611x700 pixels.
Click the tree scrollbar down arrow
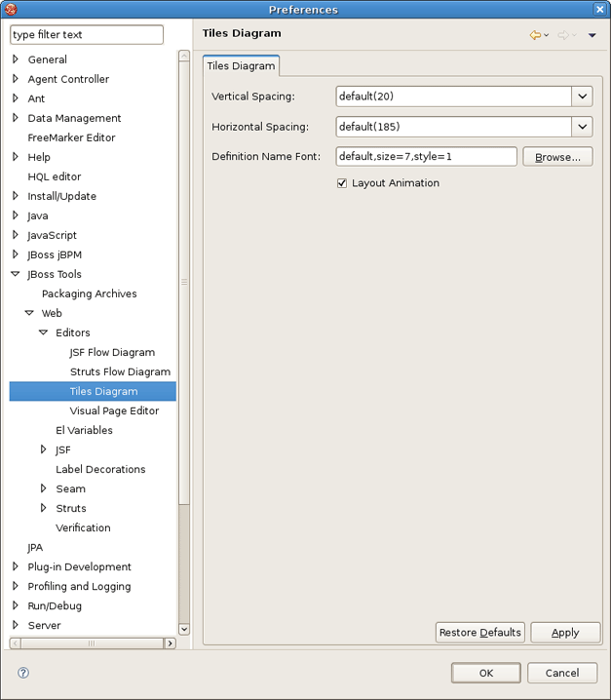184,629
